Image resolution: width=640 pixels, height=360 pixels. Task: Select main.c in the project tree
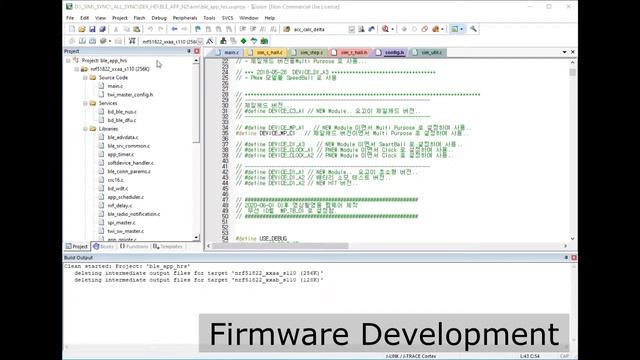(115, 86)
